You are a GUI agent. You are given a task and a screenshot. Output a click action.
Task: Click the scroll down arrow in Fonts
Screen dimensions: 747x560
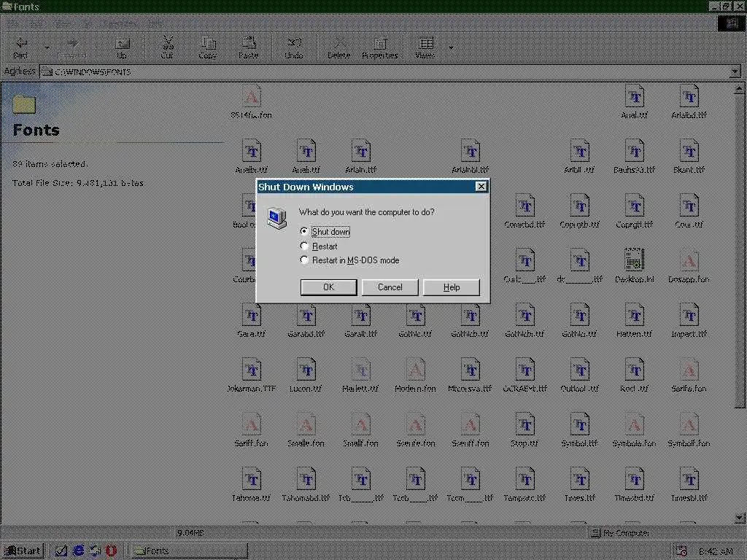click(740, 517)
